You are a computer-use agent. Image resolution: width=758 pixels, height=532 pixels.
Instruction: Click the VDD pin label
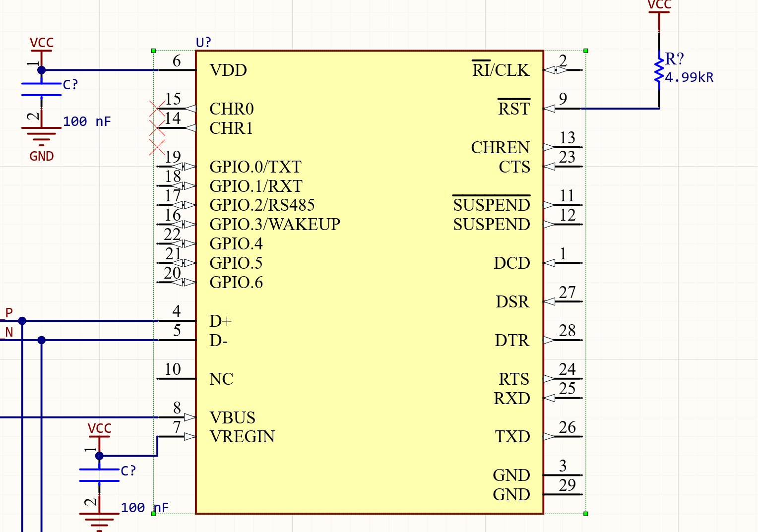click(228, 70)
